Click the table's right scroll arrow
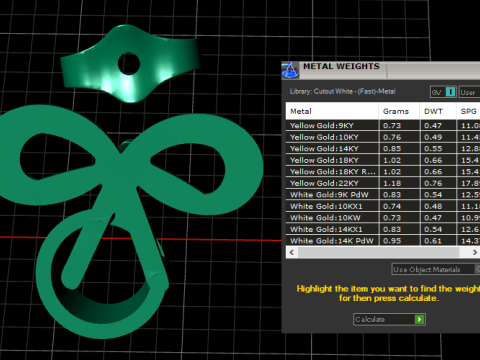The image size is (480, 360). [x=475, y=252]
